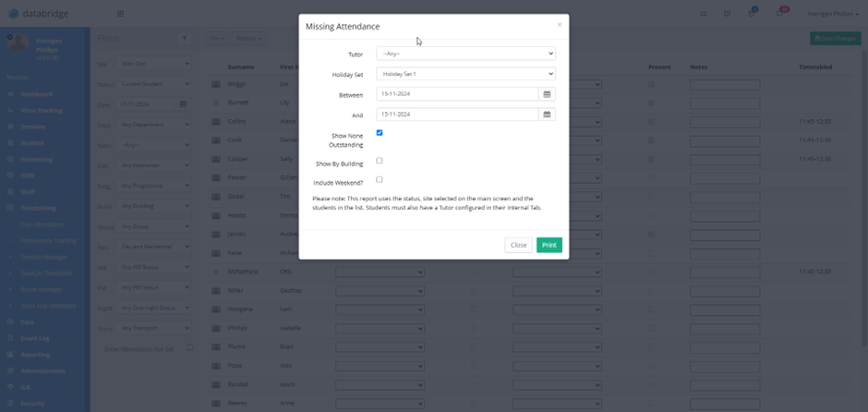Click Save Changes button
The width and height of the screenshot is (868, 412).
point(836,38)
